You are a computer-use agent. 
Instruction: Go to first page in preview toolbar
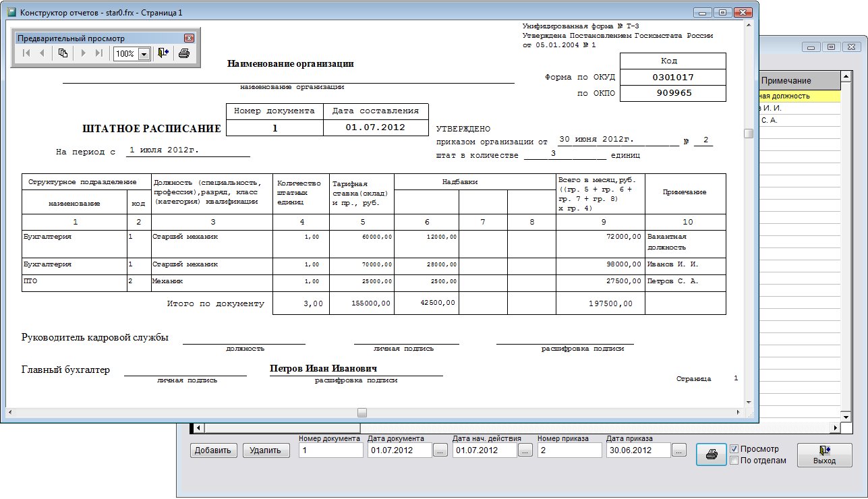[x=26, y=53]
